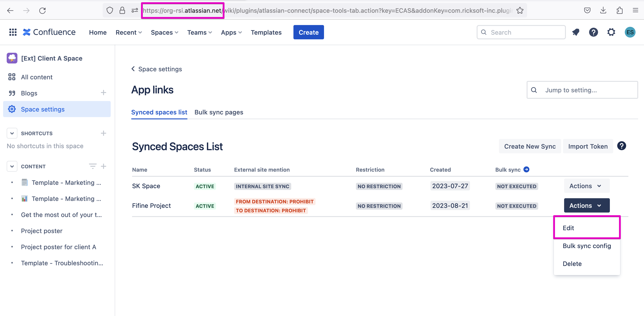Switch to Bulk sync pages tab
The image size is (644, 316).
click(x=218, y=112)
